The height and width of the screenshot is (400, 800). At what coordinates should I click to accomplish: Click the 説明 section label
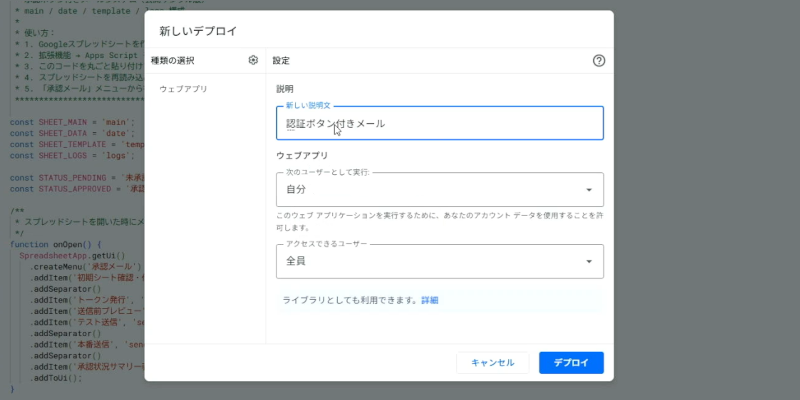click(285, 89)
